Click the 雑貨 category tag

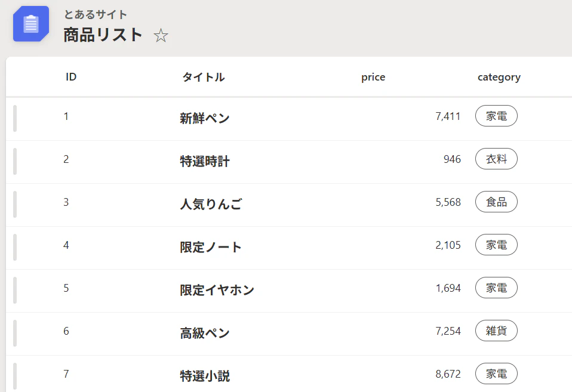click(x=496, y=331)
